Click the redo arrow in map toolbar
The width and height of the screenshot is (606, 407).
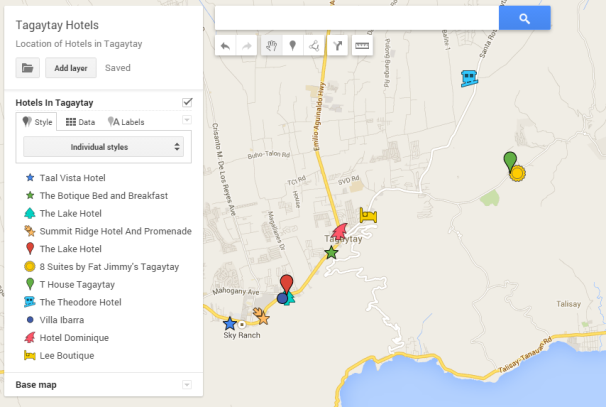(247, 46)
